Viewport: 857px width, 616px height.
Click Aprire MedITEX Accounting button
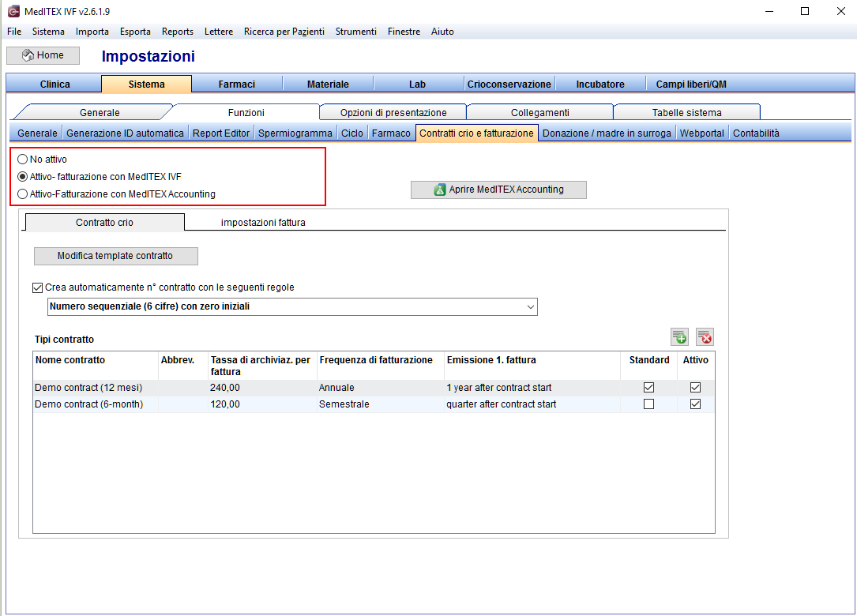498,190
